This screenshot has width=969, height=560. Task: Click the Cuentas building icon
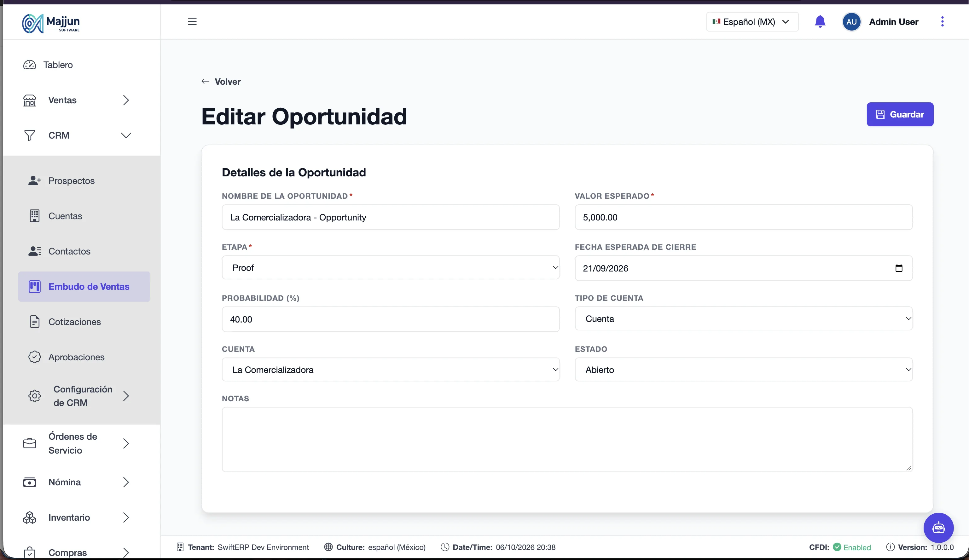pos(35,216)
